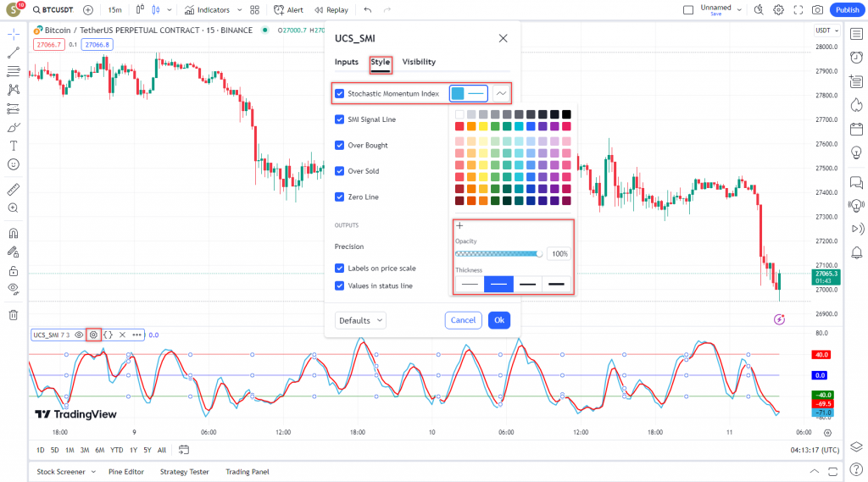Viewport: 868px width, 482px height.
Task: Click the opacity slider handle
Action: 539,253
